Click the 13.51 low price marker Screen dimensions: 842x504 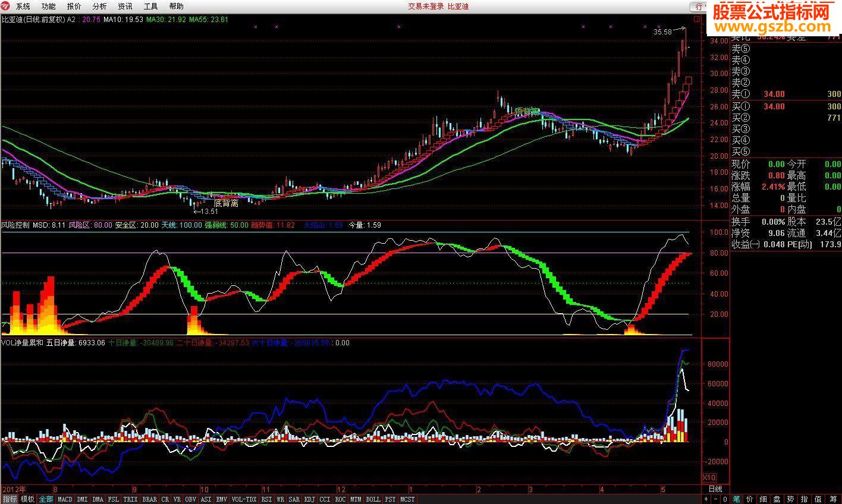209,212
